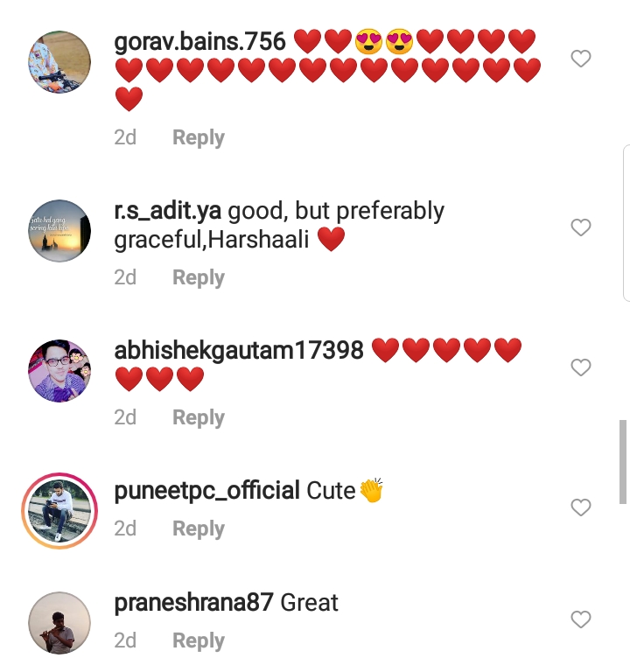Open praneshrana87's profile avatar
The height and width of the screenshot is (672, 630).
pos(59,623)
